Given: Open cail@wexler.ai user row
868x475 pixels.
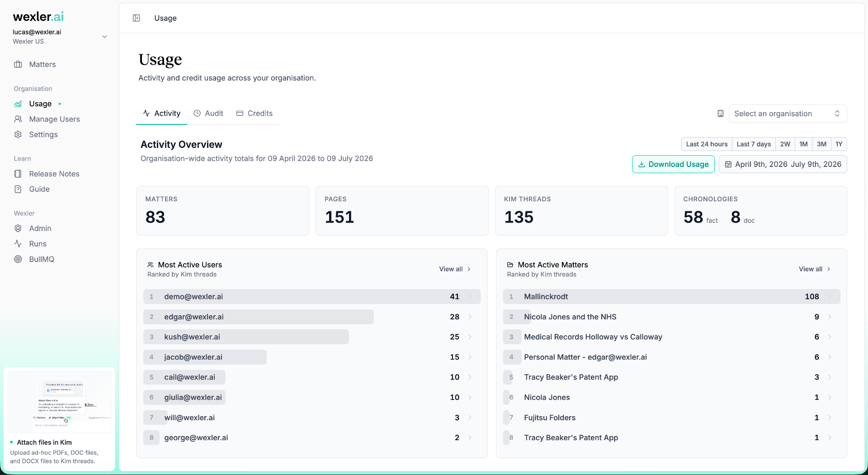Looking at the screenshot, I should point(311,377).
